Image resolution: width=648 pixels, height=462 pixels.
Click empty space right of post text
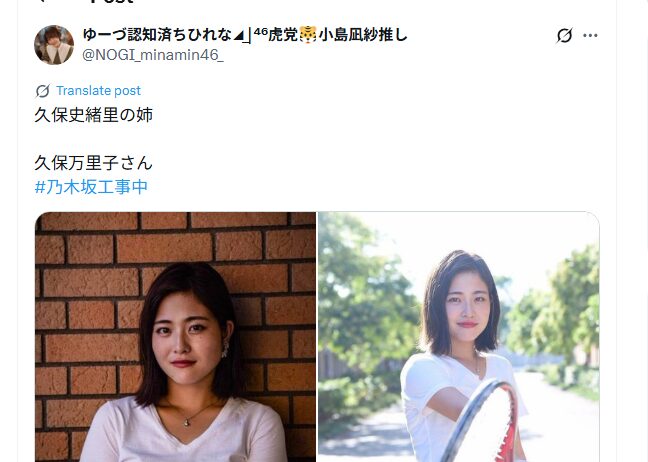pos(372,141)
